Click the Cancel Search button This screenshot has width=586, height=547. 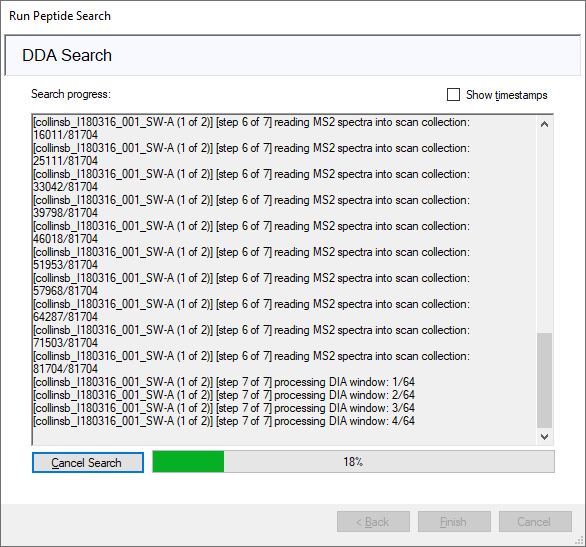click(x=88, y=463)
